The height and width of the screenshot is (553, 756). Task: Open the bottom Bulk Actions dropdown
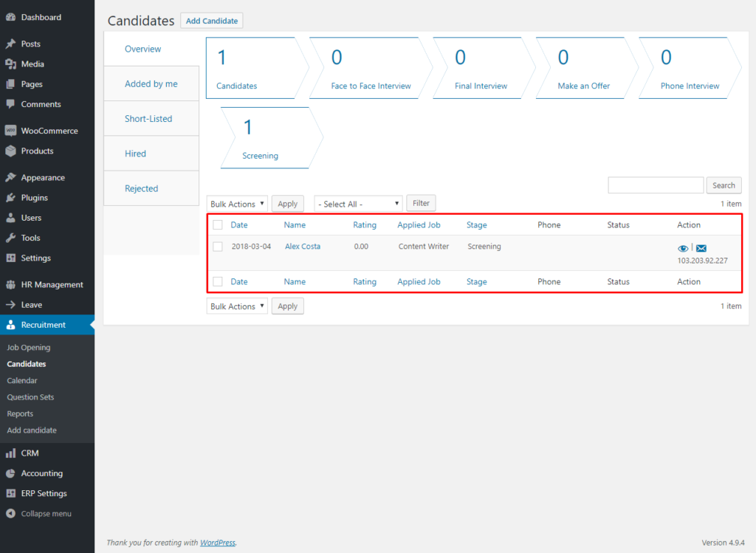click(x=236, y=306)
